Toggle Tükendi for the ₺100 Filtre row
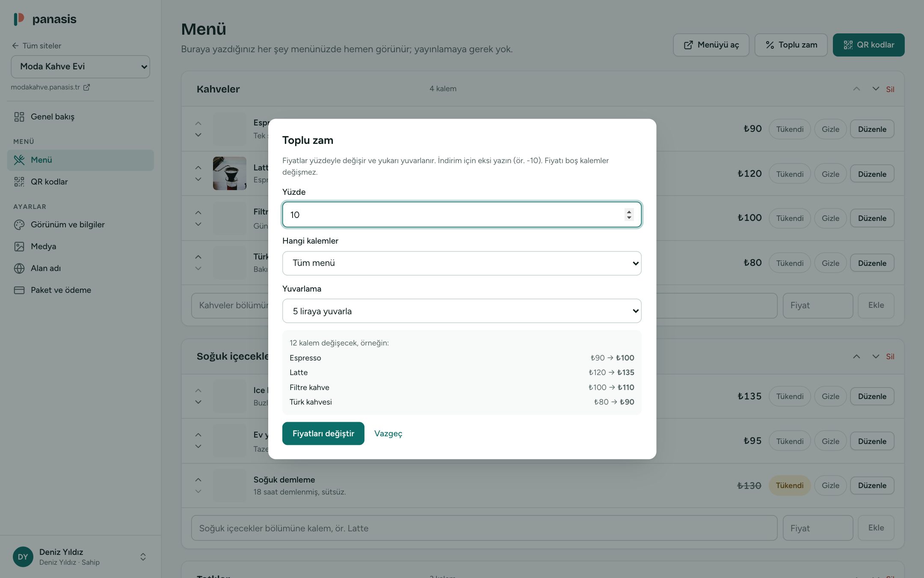This screenshot has width=924, height=578. [790, 218]
